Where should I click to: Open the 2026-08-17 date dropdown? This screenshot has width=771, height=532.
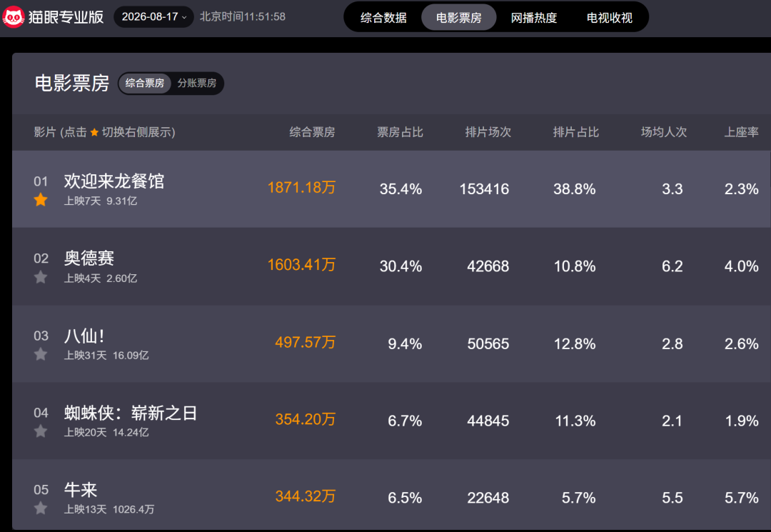(153, 16)
